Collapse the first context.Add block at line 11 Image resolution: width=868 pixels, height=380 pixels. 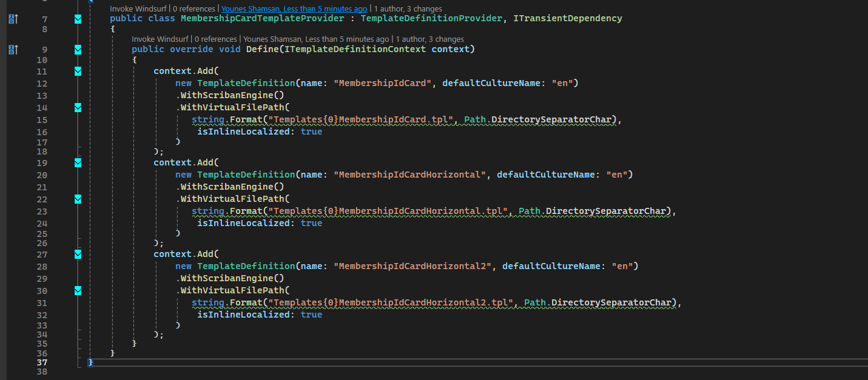(x=78, y=72)
